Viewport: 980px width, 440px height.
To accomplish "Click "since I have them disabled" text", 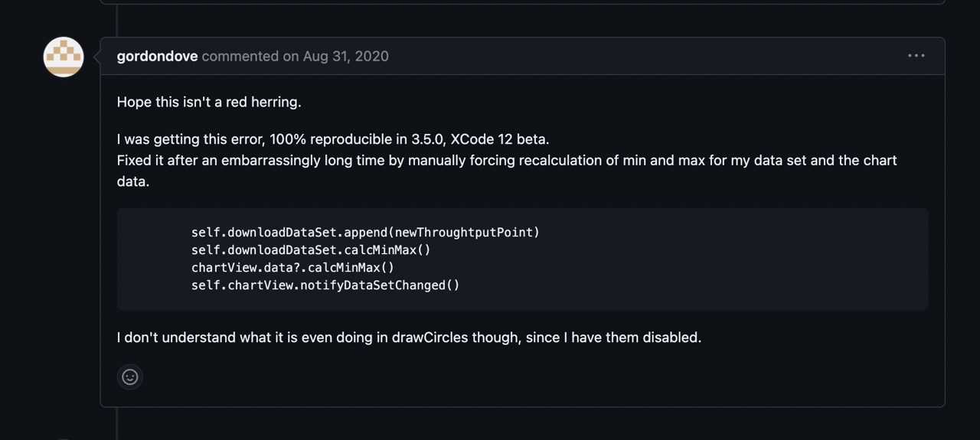I will click(613, 337).
